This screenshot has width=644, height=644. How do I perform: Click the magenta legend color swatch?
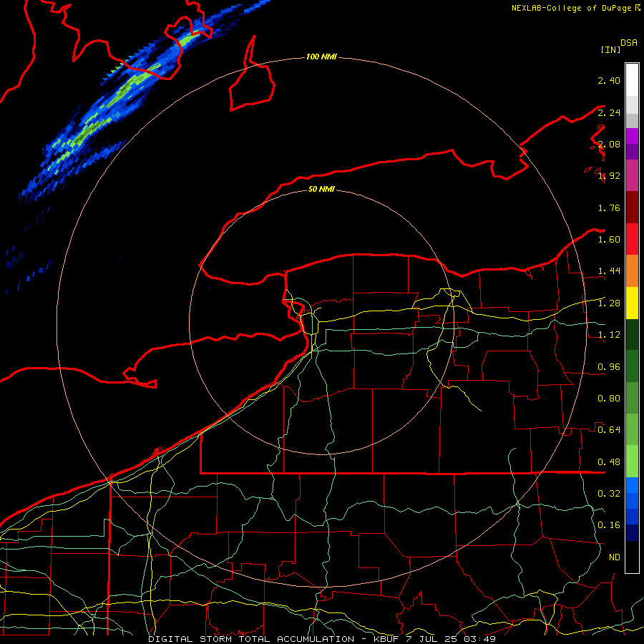pyautogui.click(x=632, y=175)
